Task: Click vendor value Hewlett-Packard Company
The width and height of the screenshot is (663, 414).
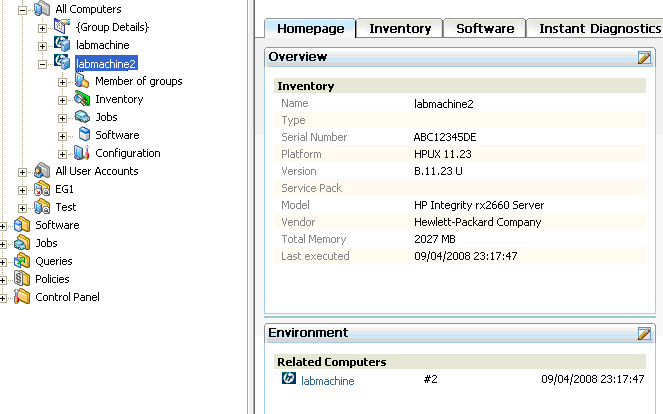Action: point(478,222)
